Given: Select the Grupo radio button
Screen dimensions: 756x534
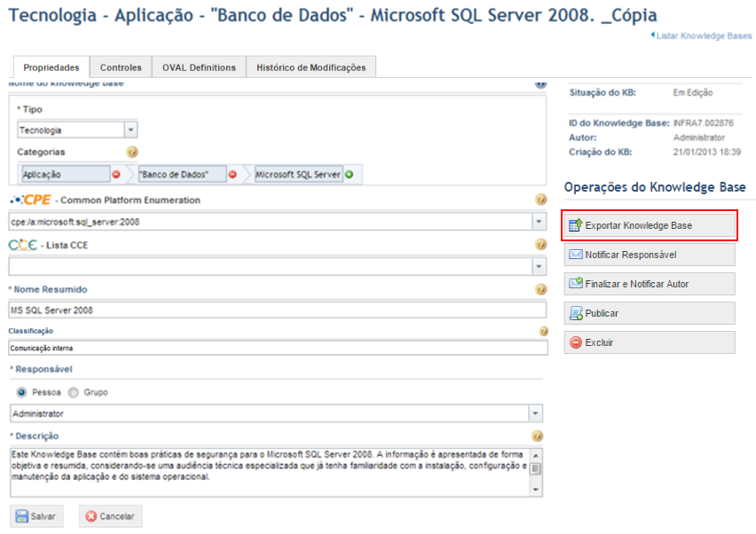Looking at the screenshot, I should (x=74, y=392).
